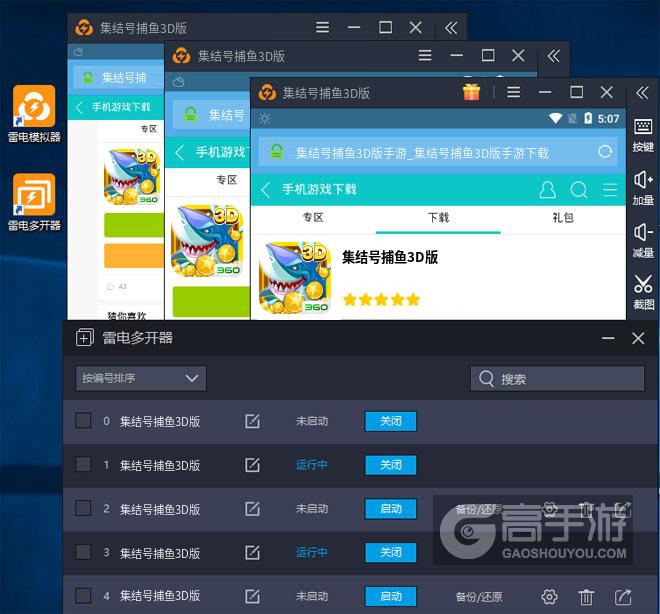
Task: Click 关闭 button for instance 0
Action: coord(391,421)
